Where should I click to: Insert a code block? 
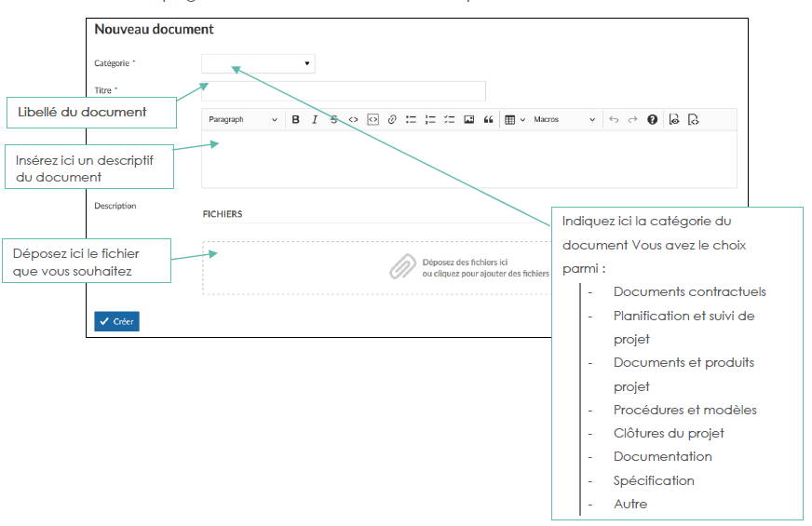pyautogui.click(x=372, y=120)
